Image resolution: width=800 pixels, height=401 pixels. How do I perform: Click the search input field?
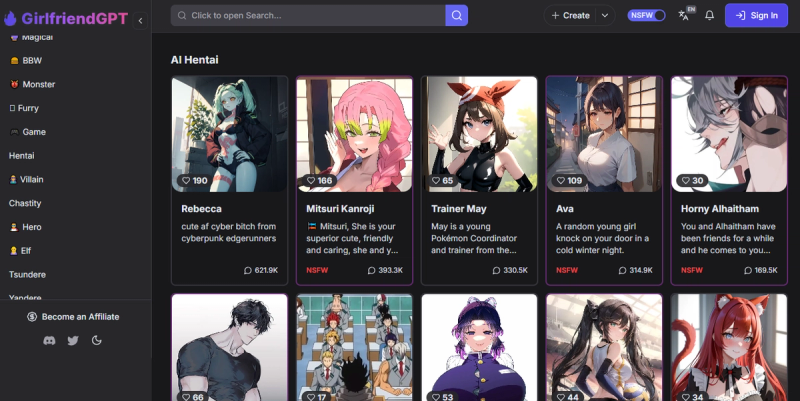[x=308, y=15]
